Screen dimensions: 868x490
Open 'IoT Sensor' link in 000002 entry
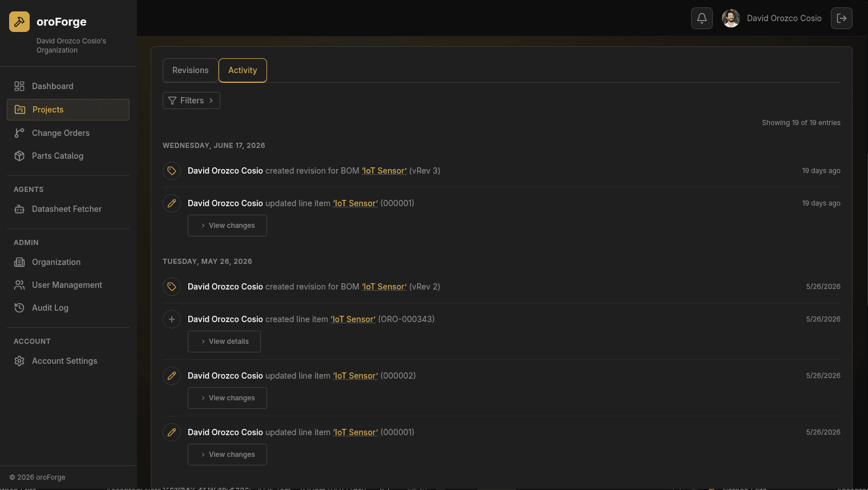(x=356, y=376)
